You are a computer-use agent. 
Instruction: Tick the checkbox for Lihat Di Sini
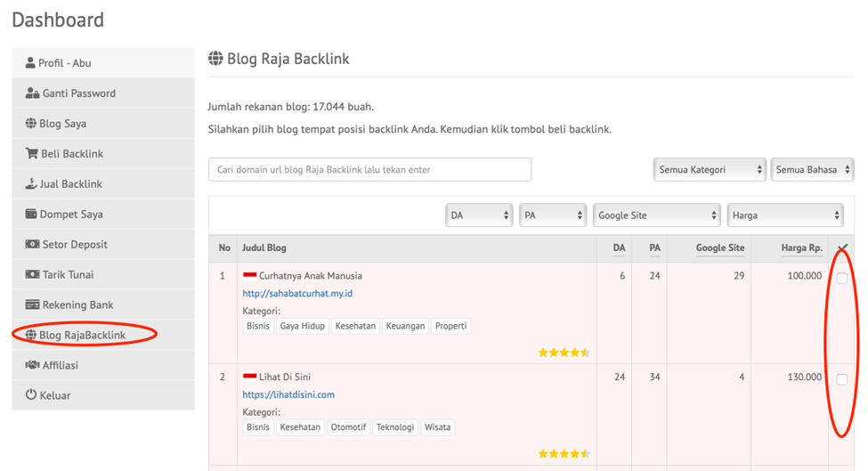(841, 379)
